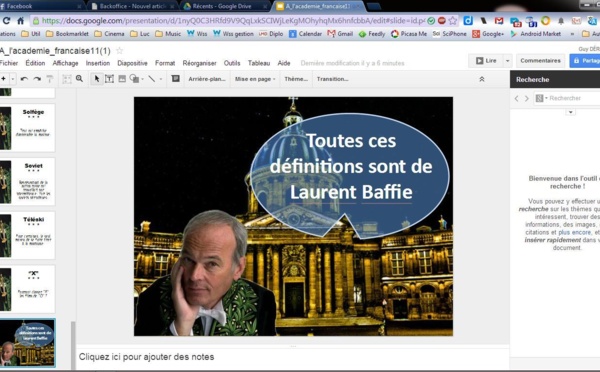Select the arrow cursor tool
The image size is (600, 372).
96,78
